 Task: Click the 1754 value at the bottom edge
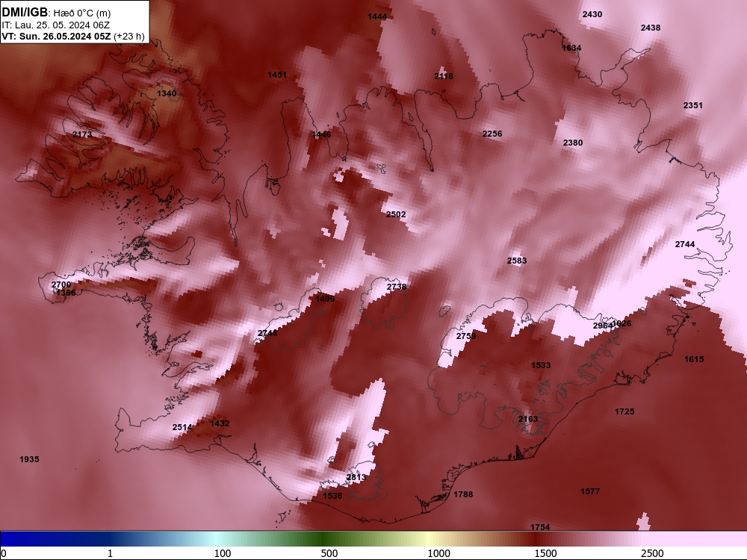540,527
